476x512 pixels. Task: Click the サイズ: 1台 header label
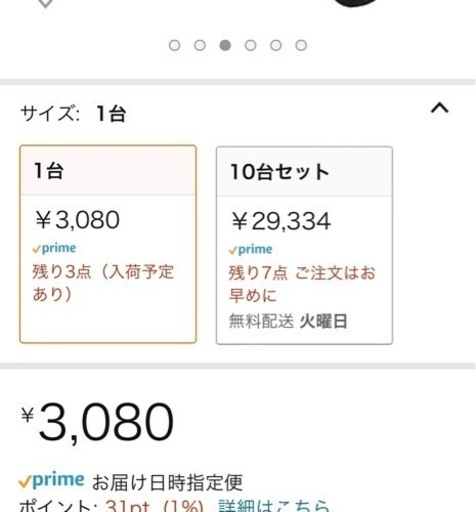(x=73, y=113)
